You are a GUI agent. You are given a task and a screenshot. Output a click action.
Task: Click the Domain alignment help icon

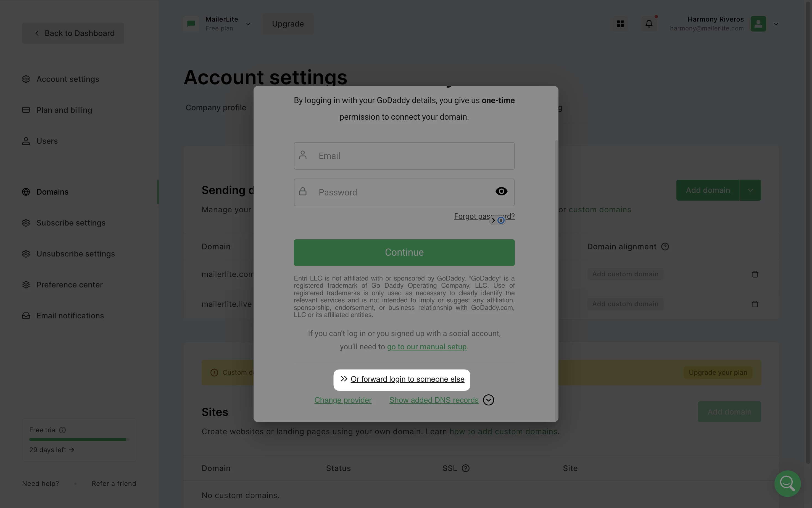coord(665,247)
